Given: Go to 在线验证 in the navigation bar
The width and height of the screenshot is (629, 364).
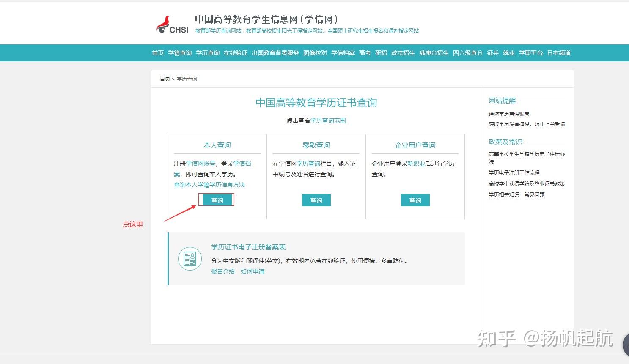Looking at the screenshot, I should (x=236, y=53).
